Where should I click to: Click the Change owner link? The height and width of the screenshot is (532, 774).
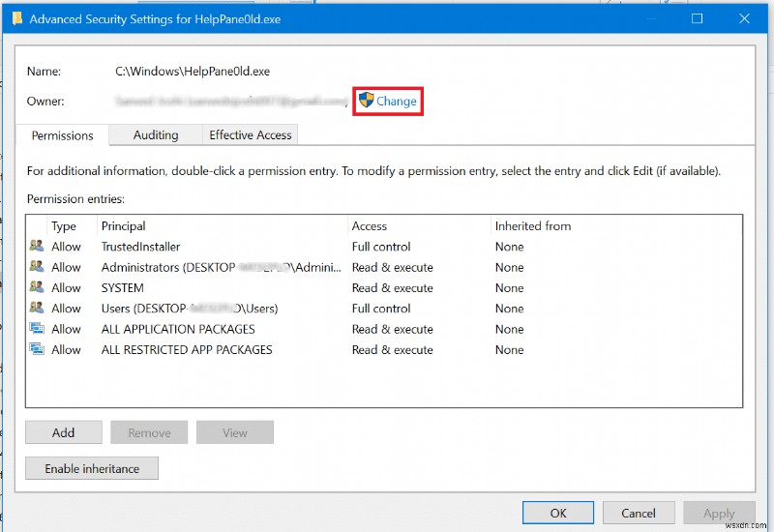(x=396, y=102)
